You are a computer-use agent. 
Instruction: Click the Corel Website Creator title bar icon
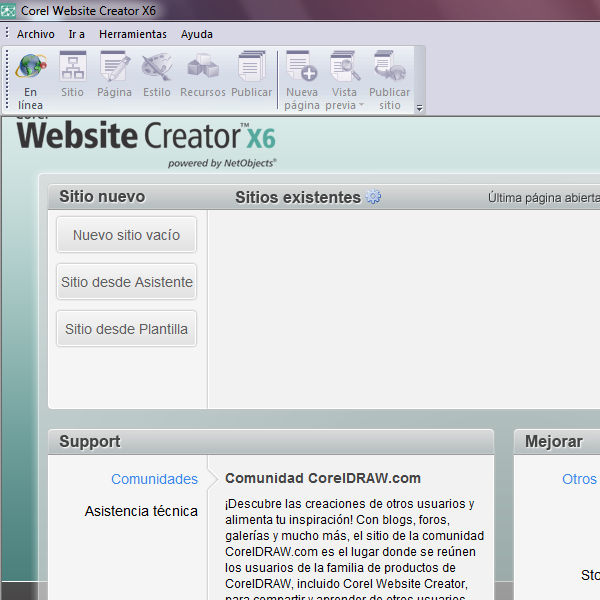pos(8,11)
